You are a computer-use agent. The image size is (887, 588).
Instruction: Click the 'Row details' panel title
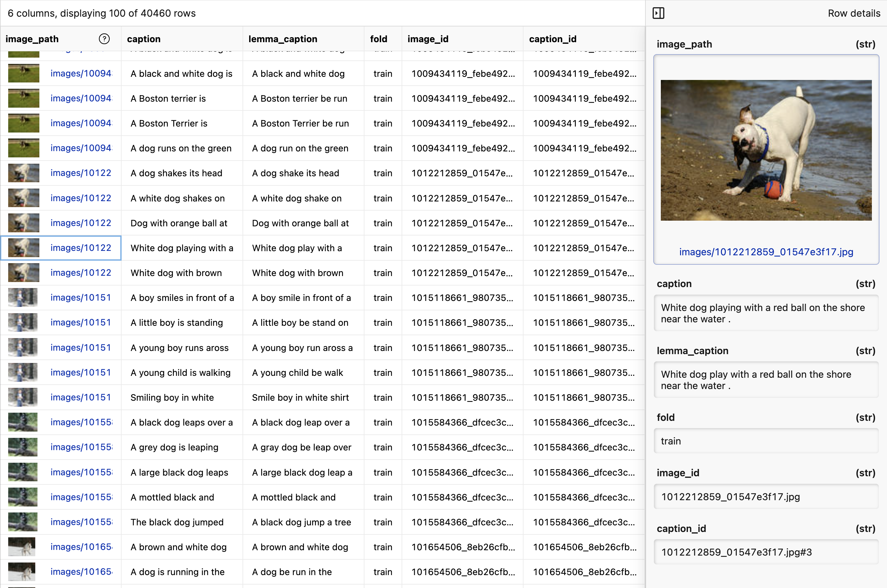tap(854, 13)
